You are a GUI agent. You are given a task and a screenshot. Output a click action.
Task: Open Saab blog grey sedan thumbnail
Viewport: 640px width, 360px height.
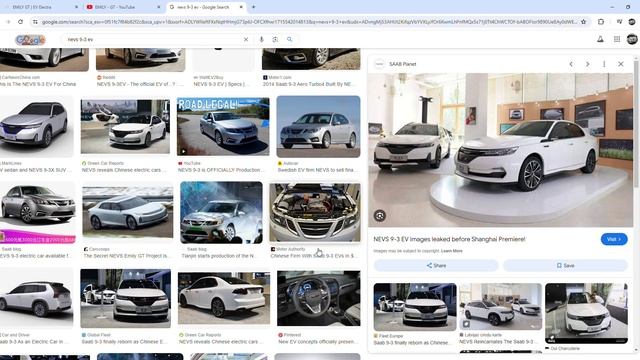click(38, 212)
